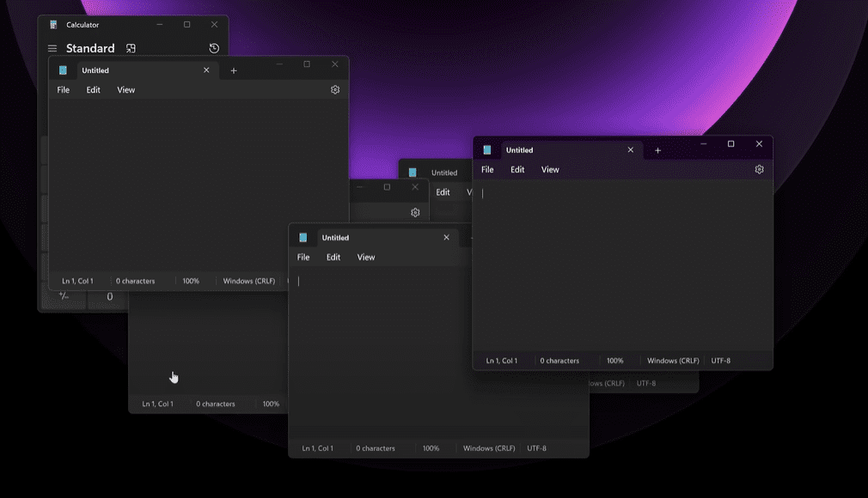
Task: Click UTF-8 encoding in the rightmost Notepad window
Action: click(x=721, y=361)
